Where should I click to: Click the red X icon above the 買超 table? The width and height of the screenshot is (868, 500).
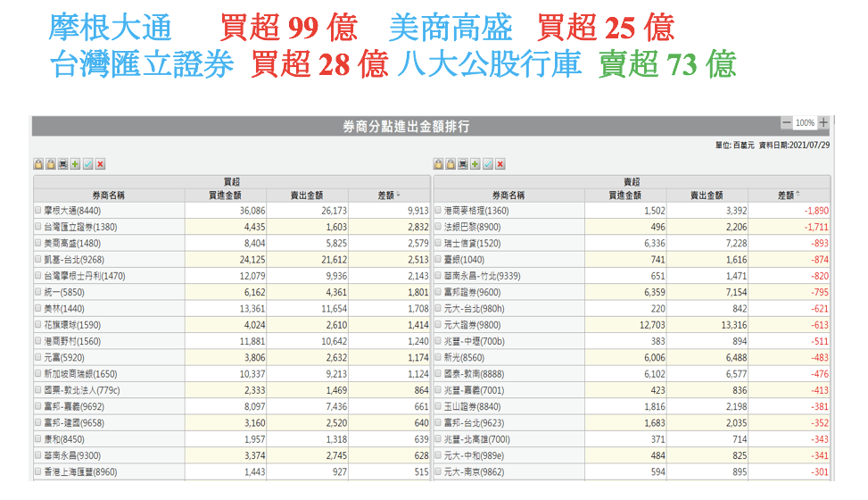(x=101, y=164)
